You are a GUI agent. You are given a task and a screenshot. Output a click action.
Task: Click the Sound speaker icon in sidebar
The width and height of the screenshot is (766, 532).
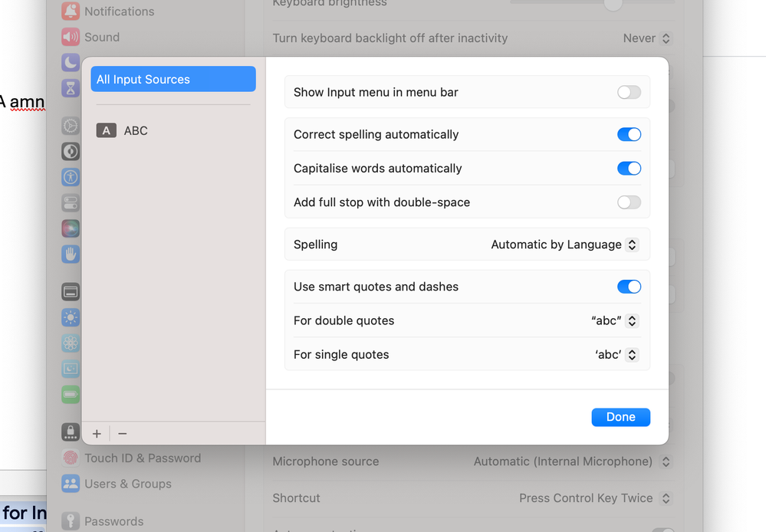pyautogui.click(x=71, y=37)
